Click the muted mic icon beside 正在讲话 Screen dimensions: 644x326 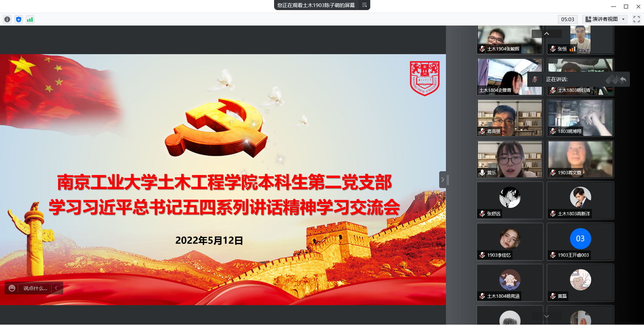point(535,79)
